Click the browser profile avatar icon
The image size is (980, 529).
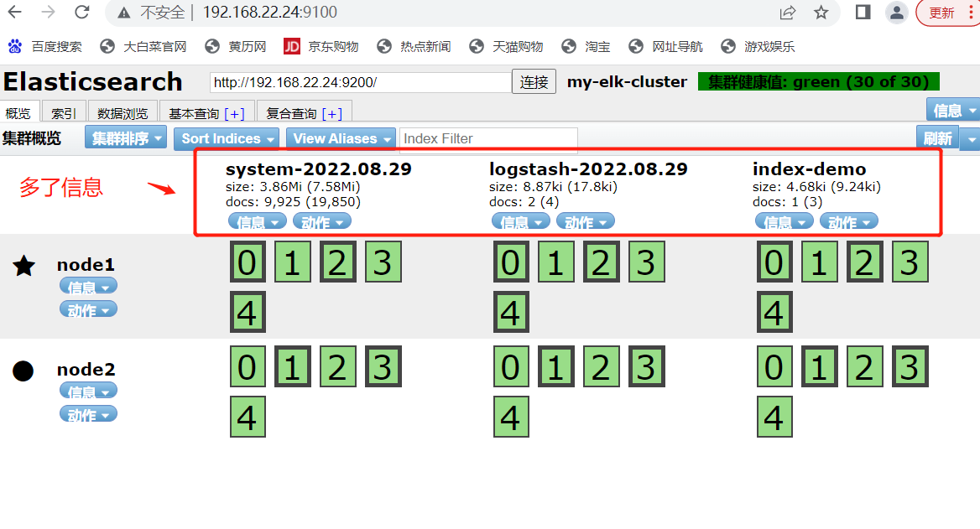(x=896, y=13)
